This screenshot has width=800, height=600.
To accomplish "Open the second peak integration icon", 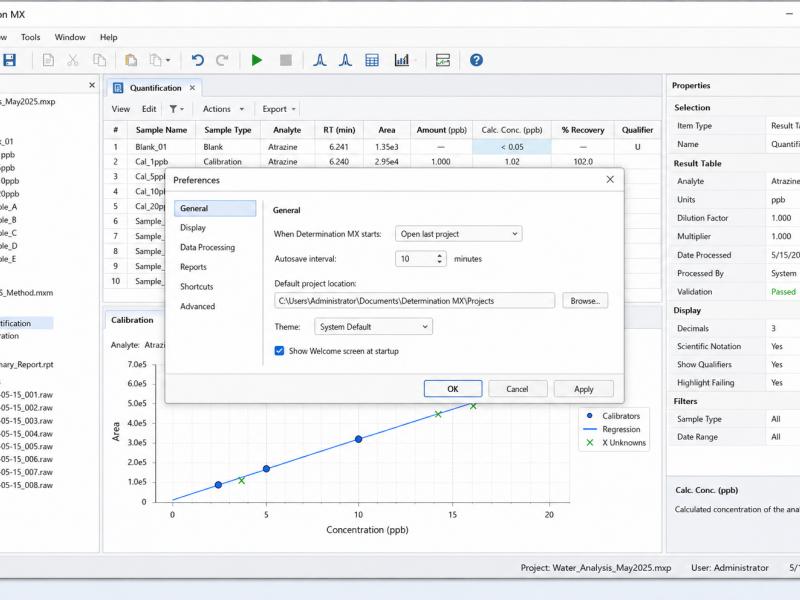I will click(x=345, y=60).
